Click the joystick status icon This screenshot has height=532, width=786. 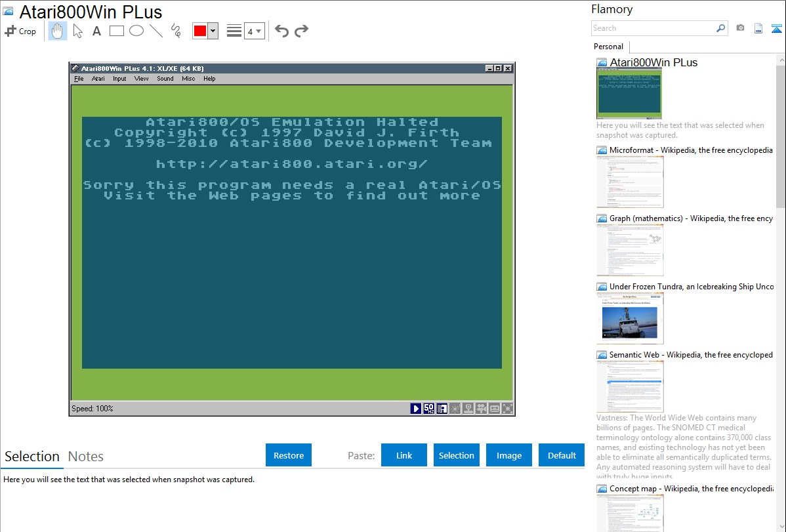tap(468, 409)
